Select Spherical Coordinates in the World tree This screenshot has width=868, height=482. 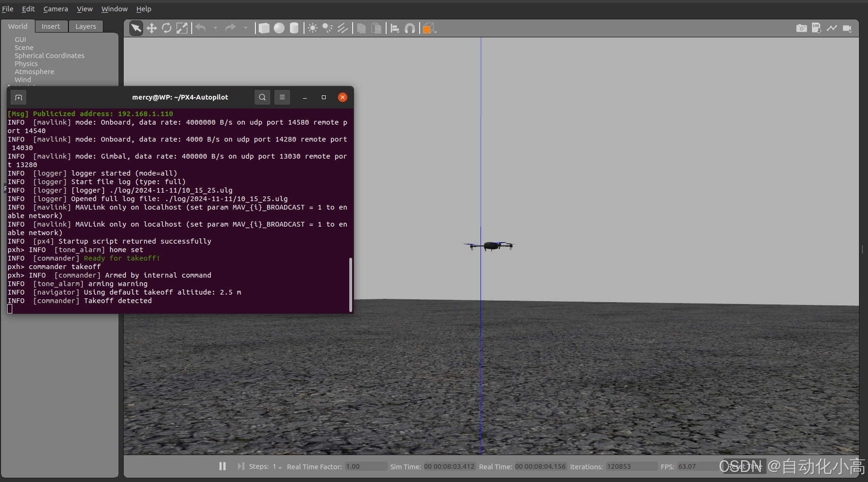pos(50,56)
